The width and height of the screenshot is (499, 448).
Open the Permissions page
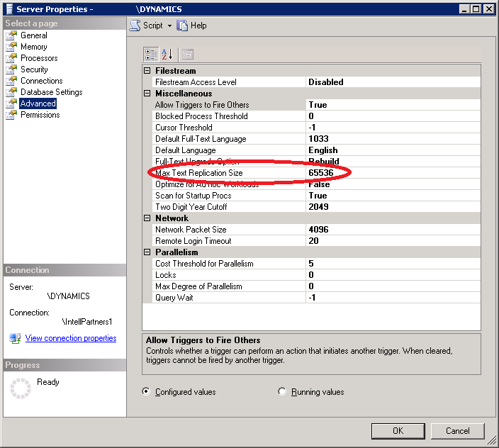40,115
